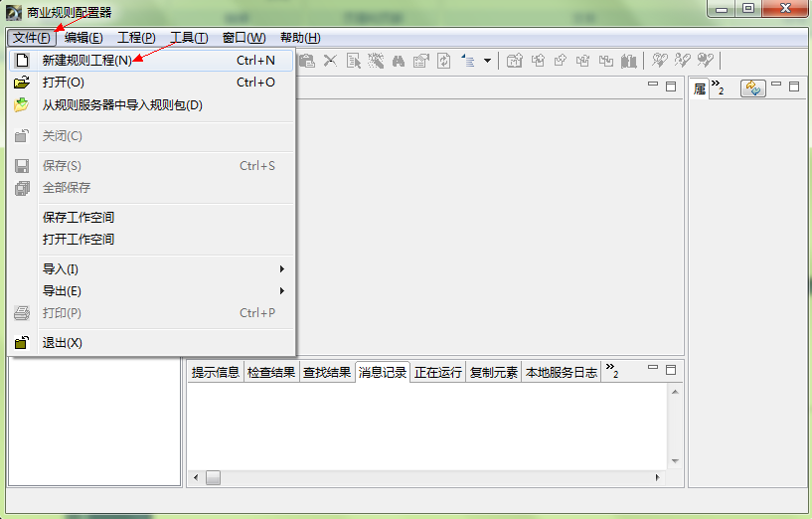Click the open folder icon beside 打开(O)
Screen dimensions: 812x519
(x=22, y=83)
